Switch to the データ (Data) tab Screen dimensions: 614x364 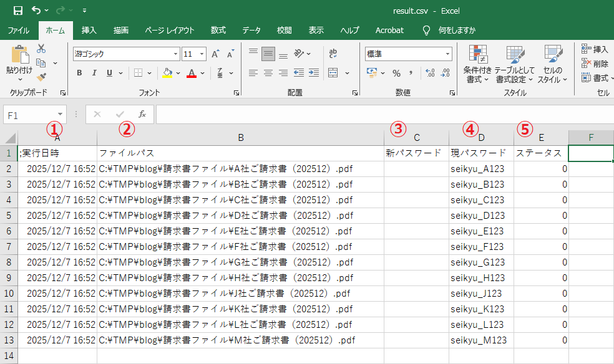coord(251,30)
